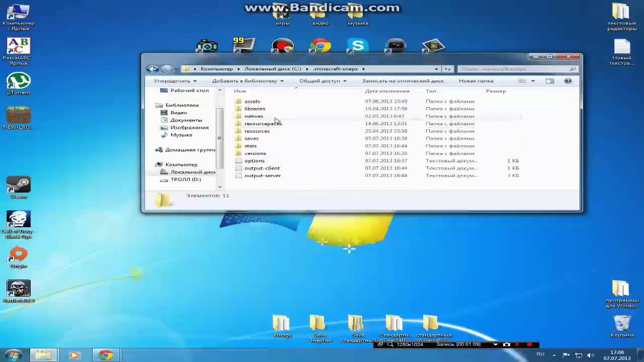Click the change view icon
The width and height of the screenshot is (644, 362).
point(523,81)
